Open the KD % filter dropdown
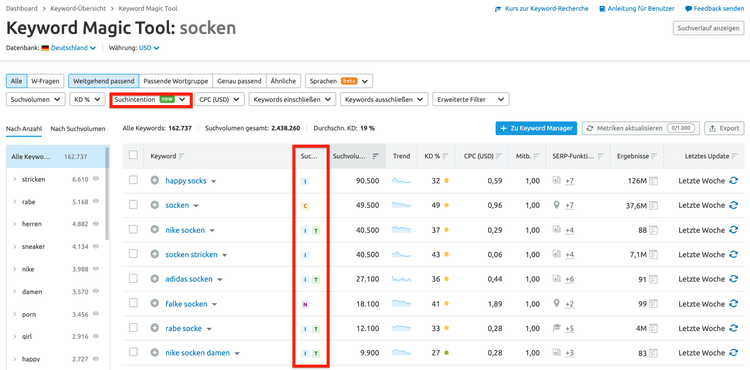The width and height of the screenshot is (750, 370). (x=87, y=99)
